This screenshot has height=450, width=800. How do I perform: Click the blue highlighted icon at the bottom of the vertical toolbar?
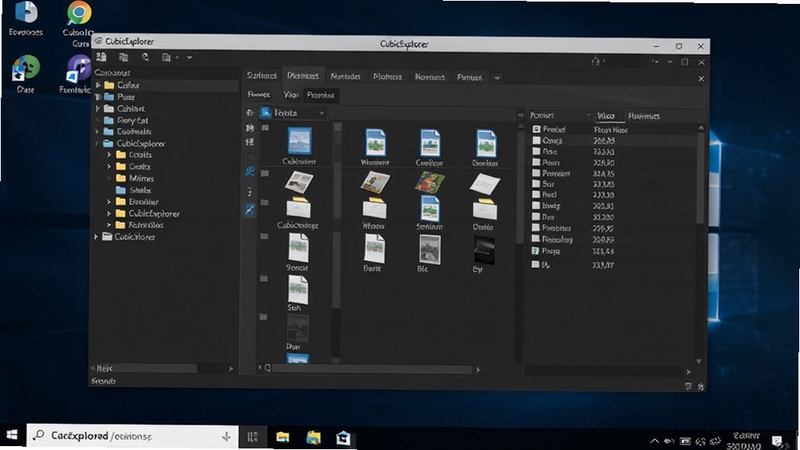pyautogui.click(x=249, y=210)
